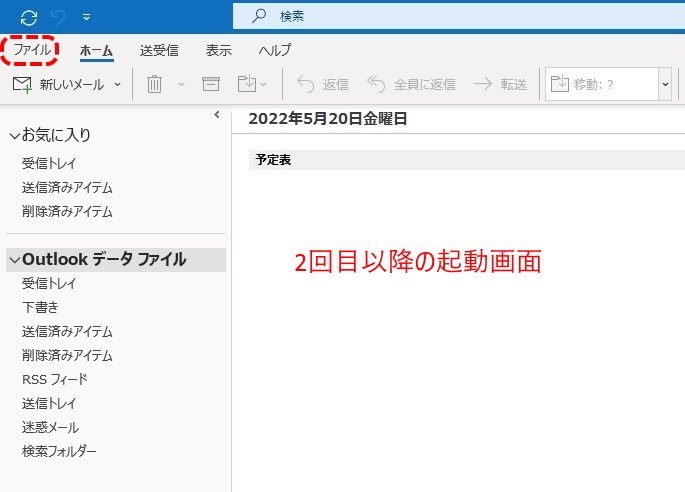Click into the 検索 search box
The height and width of the screenshot is (492, 685).
[459, 17]
